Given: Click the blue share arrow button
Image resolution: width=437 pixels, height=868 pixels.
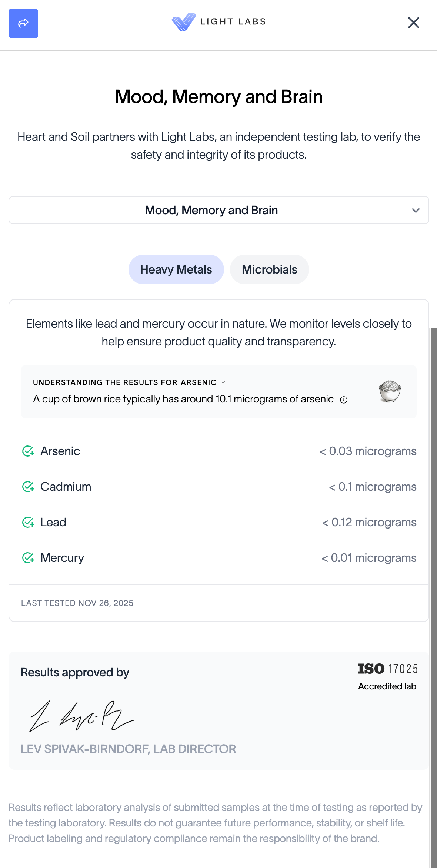Looking at the screenshot, I should pos(23,23).
